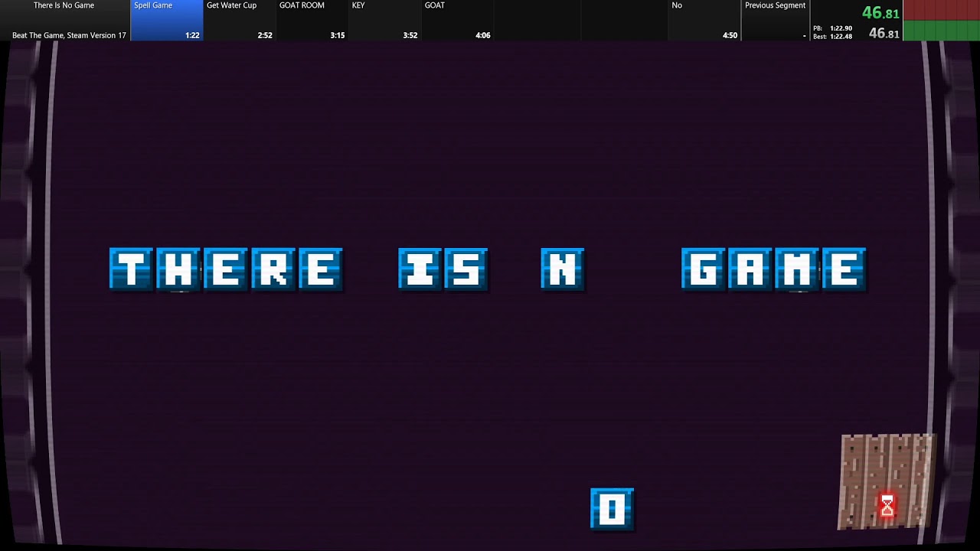The width and height of the screenshot is (980, 551).
Task: Click the 3:15 split time
Action: pyautogui.click(x=338, y=35)
